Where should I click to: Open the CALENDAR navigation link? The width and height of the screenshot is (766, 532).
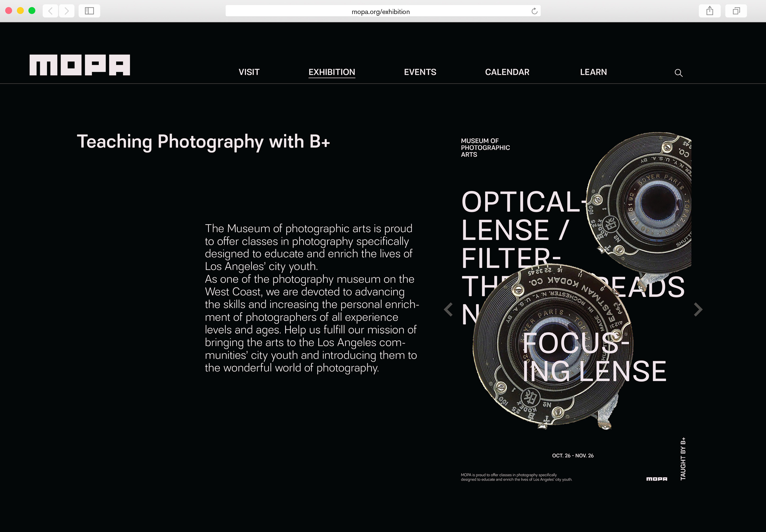(x=507, y=72)
